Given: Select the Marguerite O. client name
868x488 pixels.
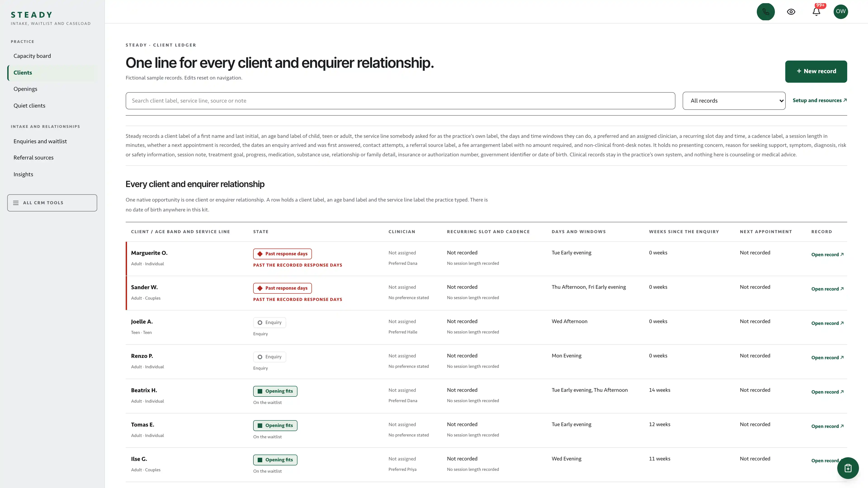Looking at the screenshot, I should pyautogui.click(x=149, y=253).
